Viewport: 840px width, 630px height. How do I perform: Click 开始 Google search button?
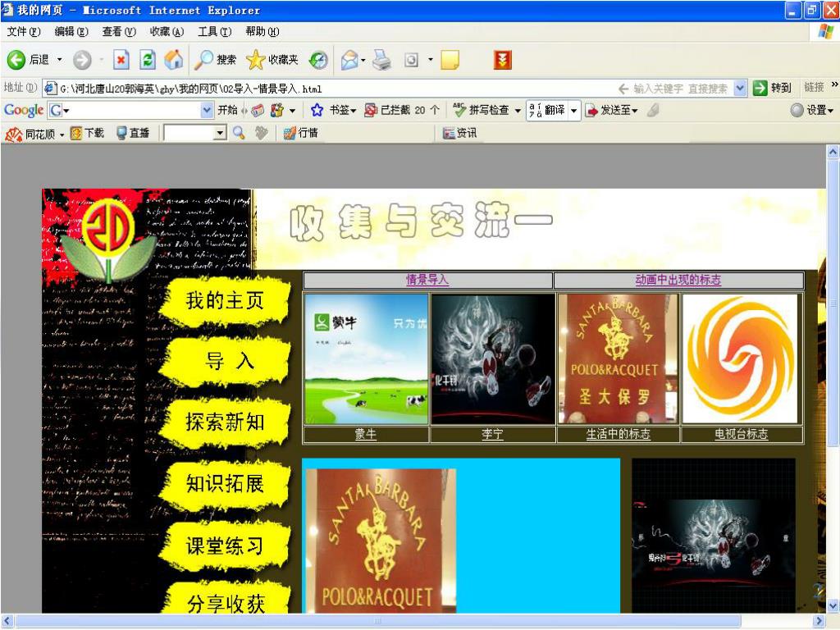pos(227,110)
